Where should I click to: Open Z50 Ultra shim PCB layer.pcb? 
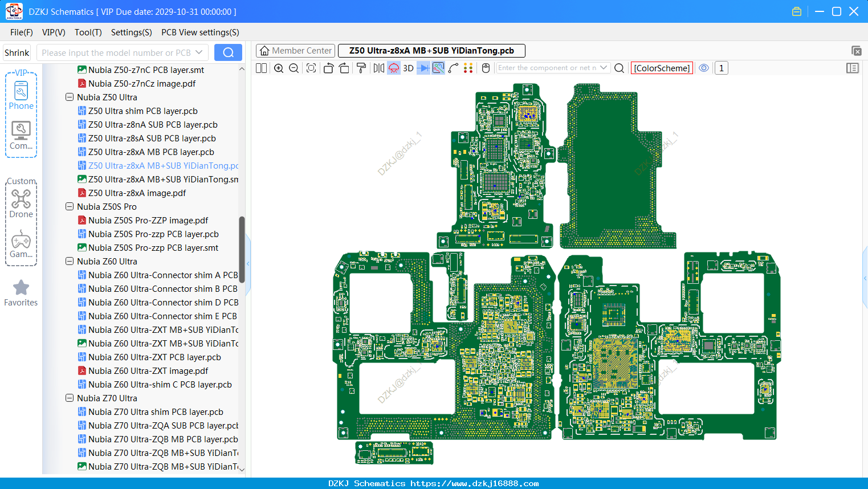tap(137, 111)
